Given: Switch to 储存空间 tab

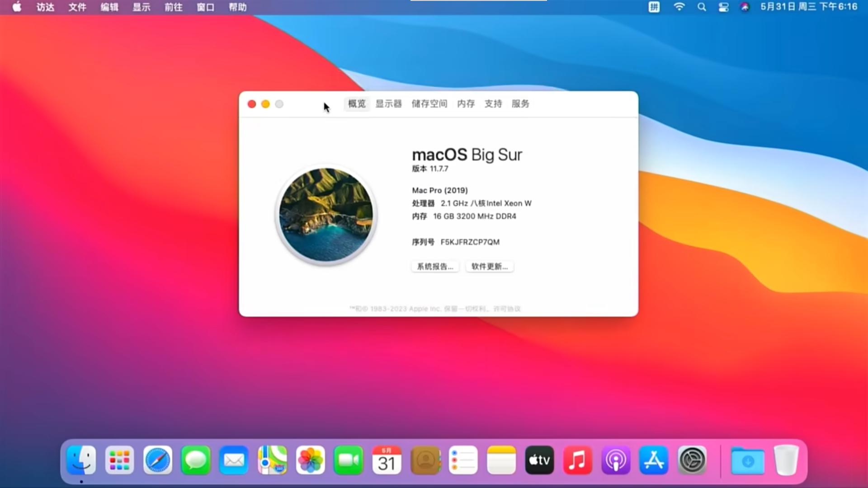Looking at the screenshot, I should [429, 104].
